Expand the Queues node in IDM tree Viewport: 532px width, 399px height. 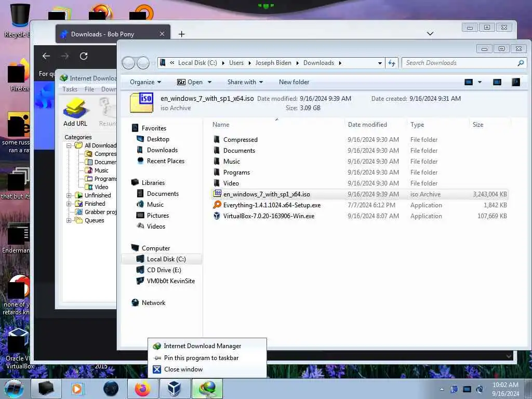pyautogui.click(x=69, y=220)
